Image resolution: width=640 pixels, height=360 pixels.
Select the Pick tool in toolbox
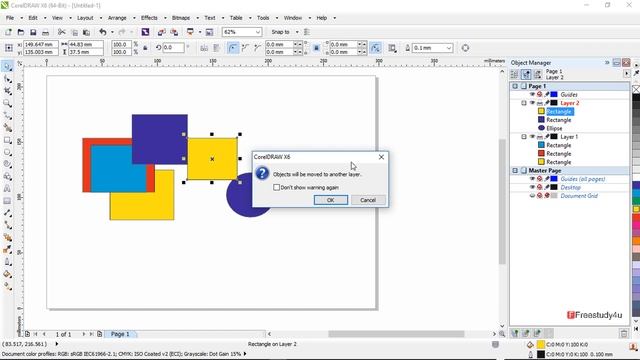click(7, 67)
